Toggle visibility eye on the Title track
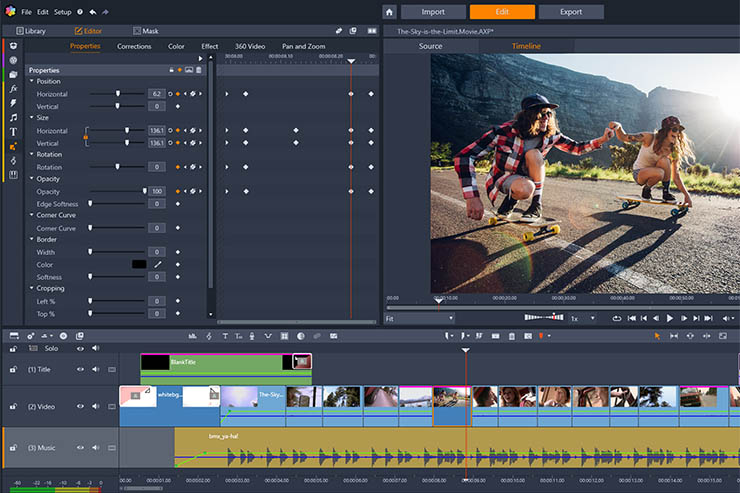Viewport: 740px width, 493px height. (x=80, y=369)
